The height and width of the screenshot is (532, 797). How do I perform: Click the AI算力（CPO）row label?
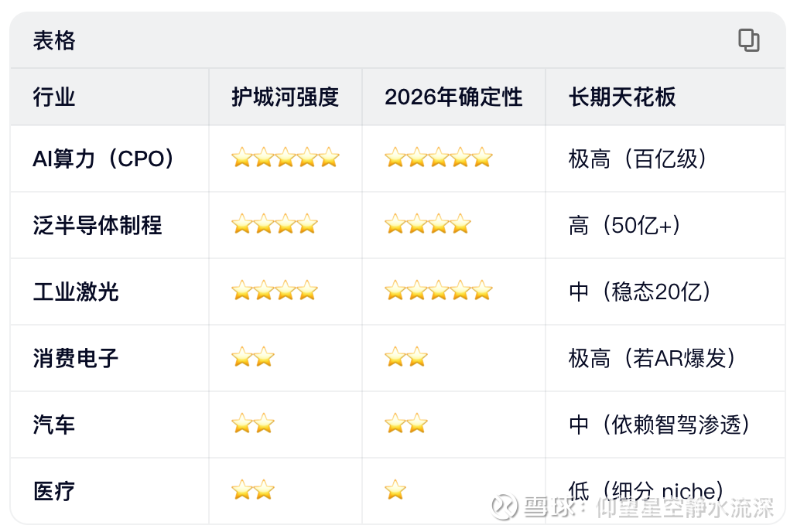tap(104, 159)
